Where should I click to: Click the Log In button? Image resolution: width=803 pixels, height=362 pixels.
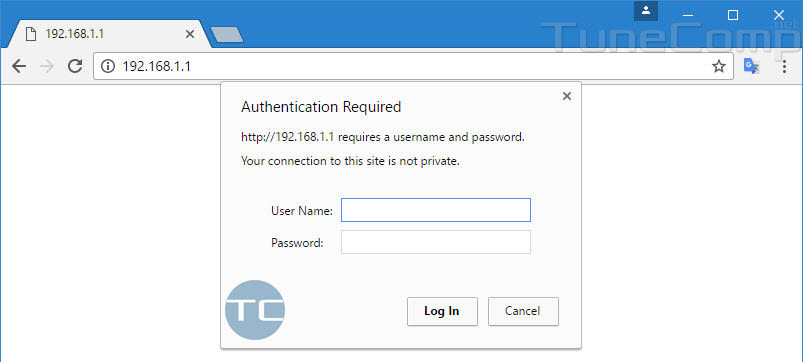click(x=442, y=311)
